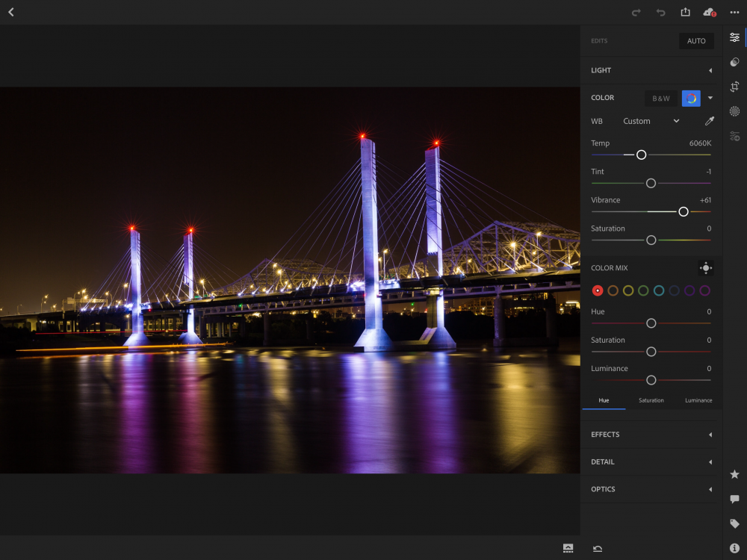
Task: Open the Edit adjustments panel icon
Action: point(734,37)
